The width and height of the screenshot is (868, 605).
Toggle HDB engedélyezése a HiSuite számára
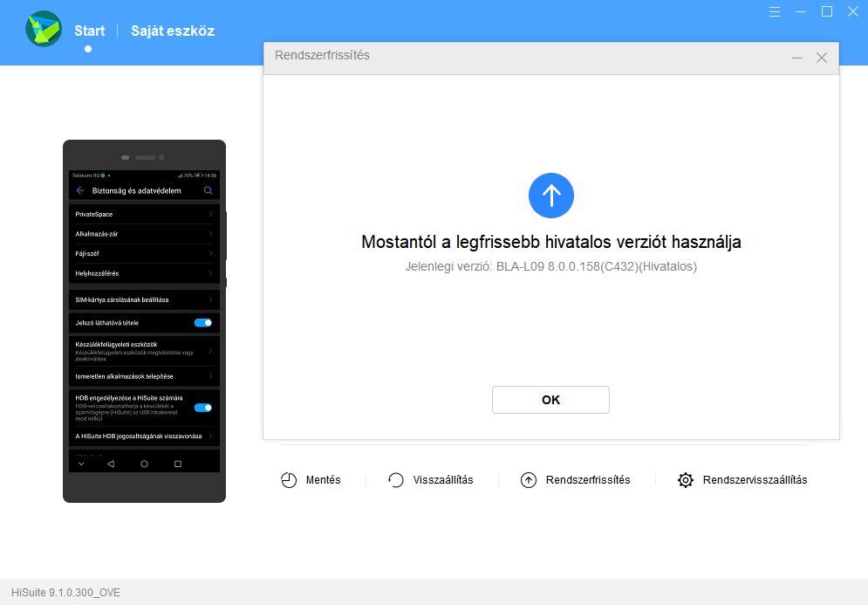pyautogui.click(x=203, y=408)
